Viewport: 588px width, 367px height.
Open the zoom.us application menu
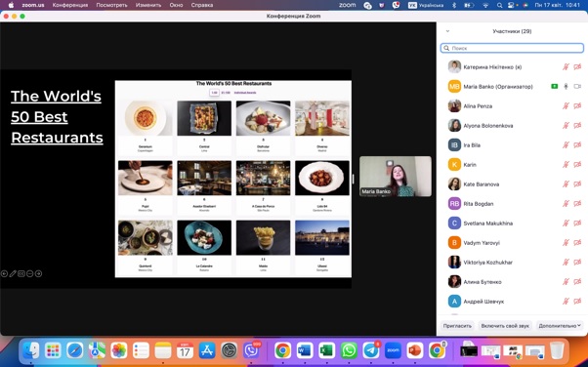(33, 5)
